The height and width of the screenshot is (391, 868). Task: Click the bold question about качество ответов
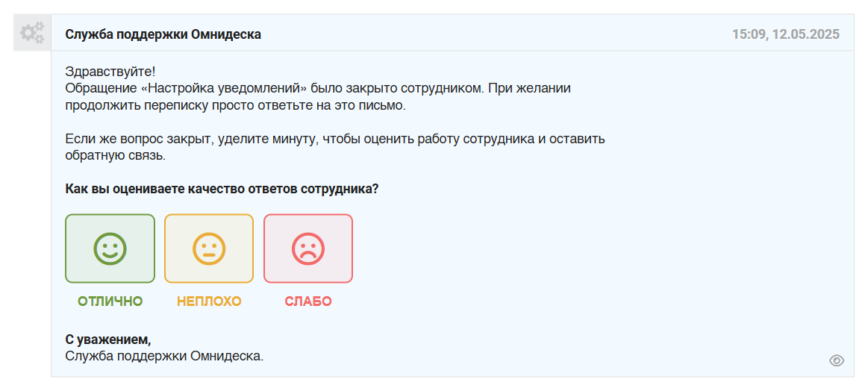point(222,189)
